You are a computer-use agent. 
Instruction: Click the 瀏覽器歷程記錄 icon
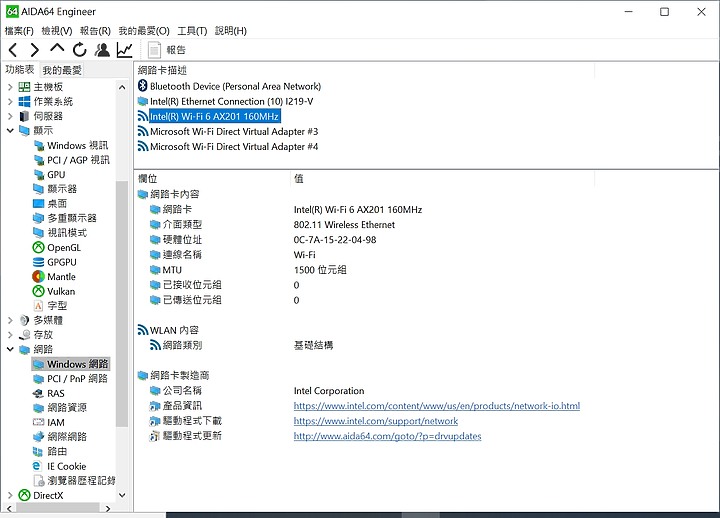(39, 480)
